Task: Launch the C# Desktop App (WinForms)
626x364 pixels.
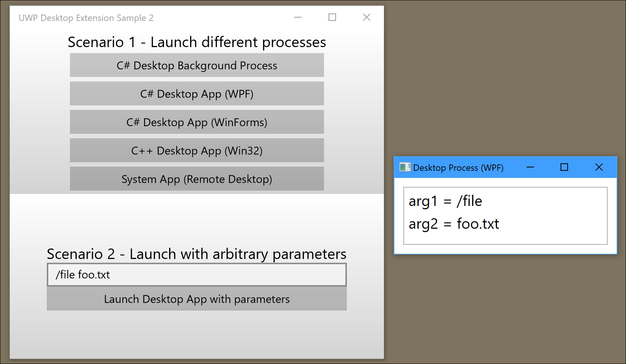Action: click(196, 122)
